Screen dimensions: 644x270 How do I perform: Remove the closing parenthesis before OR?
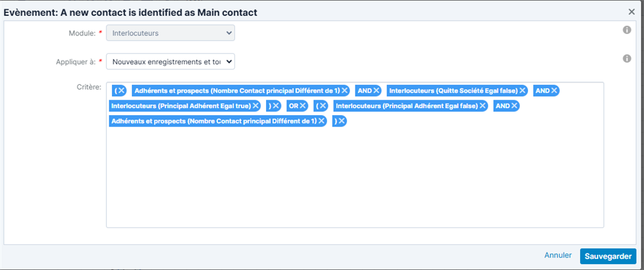(276, 105)
